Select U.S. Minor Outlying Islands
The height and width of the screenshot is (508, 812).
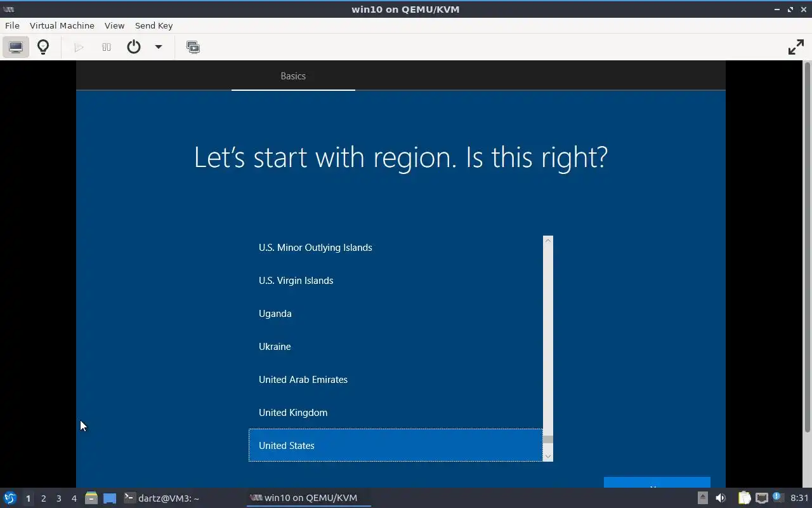pos(396,248)
